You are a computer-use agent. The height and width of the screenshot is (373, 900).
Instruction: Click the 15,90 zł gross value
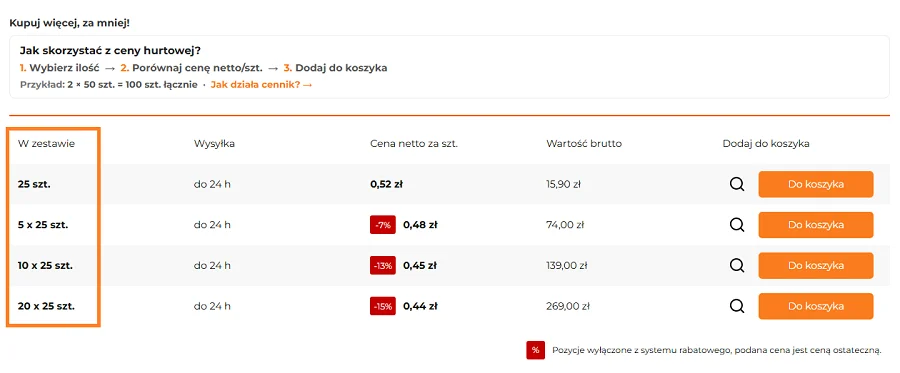pos(563,185)
